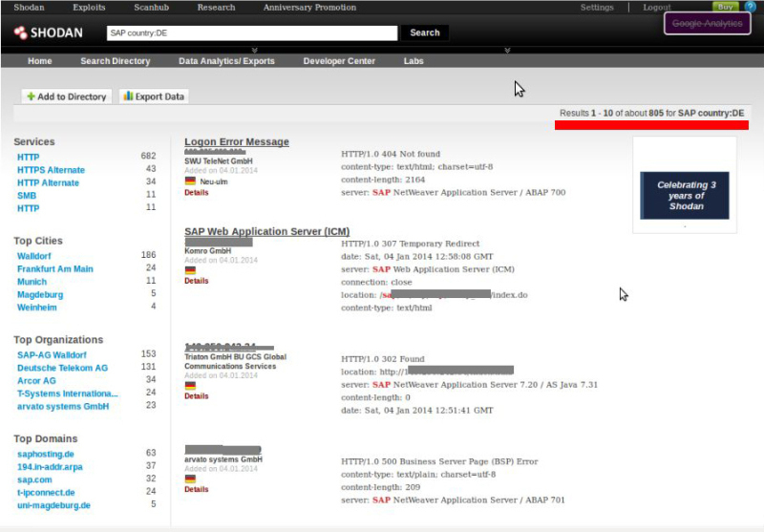Filter by Weinheim city
764x532 pixels.
click(37, 307)
